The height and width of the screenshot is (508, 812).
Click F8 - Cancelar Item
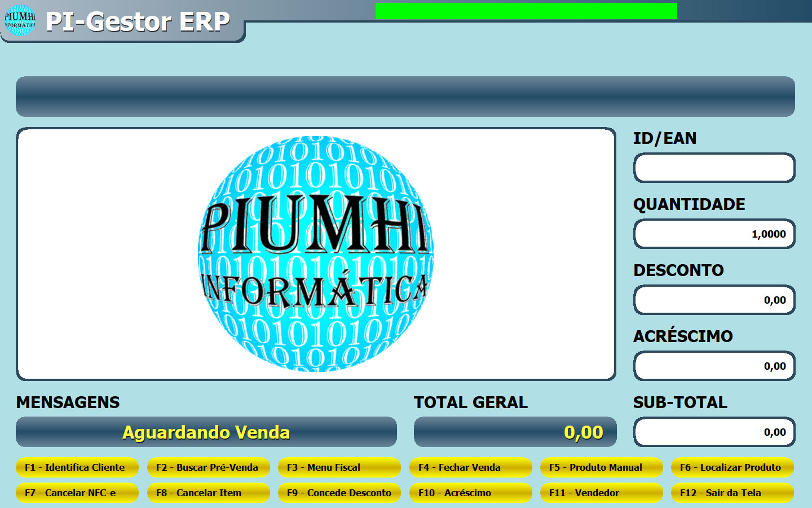tap(209, 493)
